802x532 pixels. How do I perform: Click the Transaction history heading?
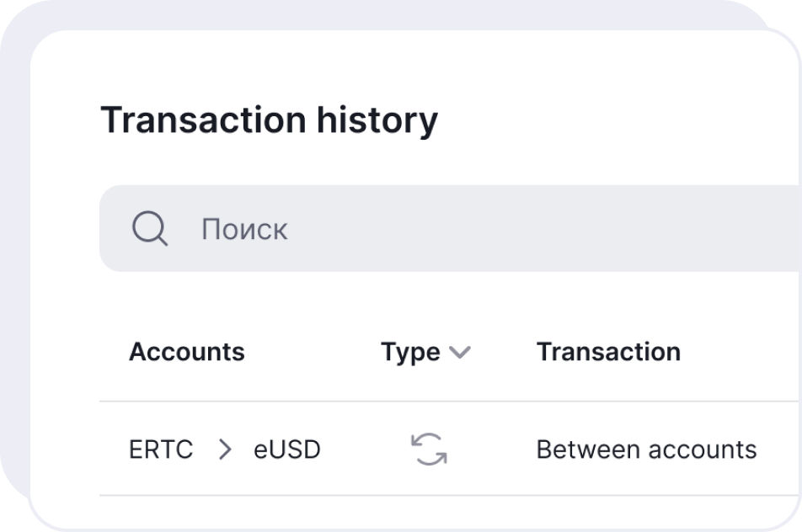269,120
